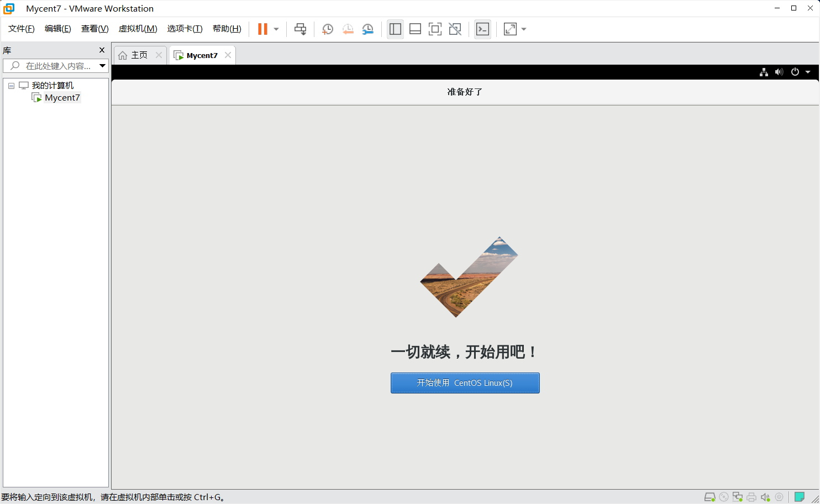The image size is (820, 504).
Task: Enter Unity mode via the console icon
Action: tap(482, 29)
